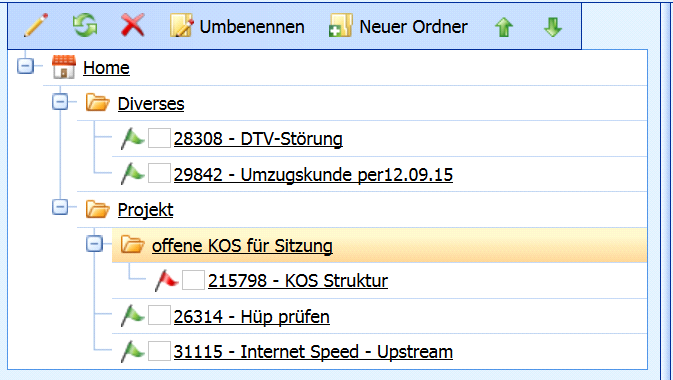Collapse the Diverses folder node
The image size is (673, 380).
pyautogui.click(x=60, y=102)
